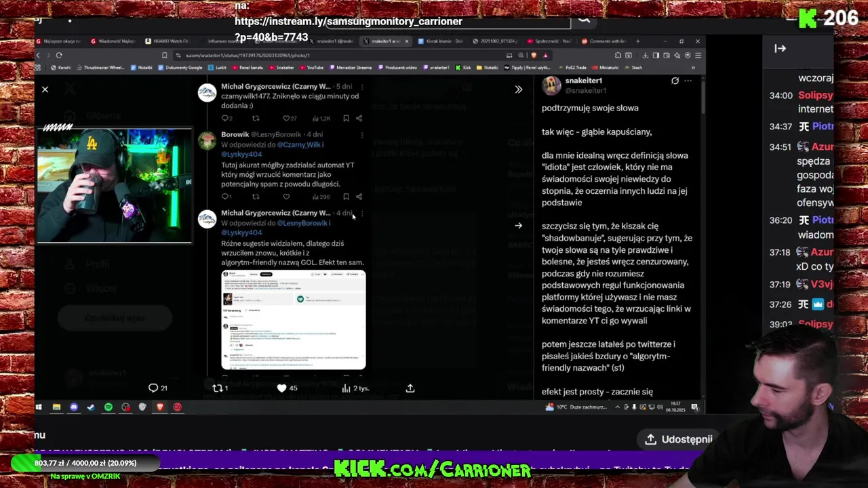868x488 pixels.
Task: Open snakeiter1 profile avatar in right panel
Action: click(551, 85)
